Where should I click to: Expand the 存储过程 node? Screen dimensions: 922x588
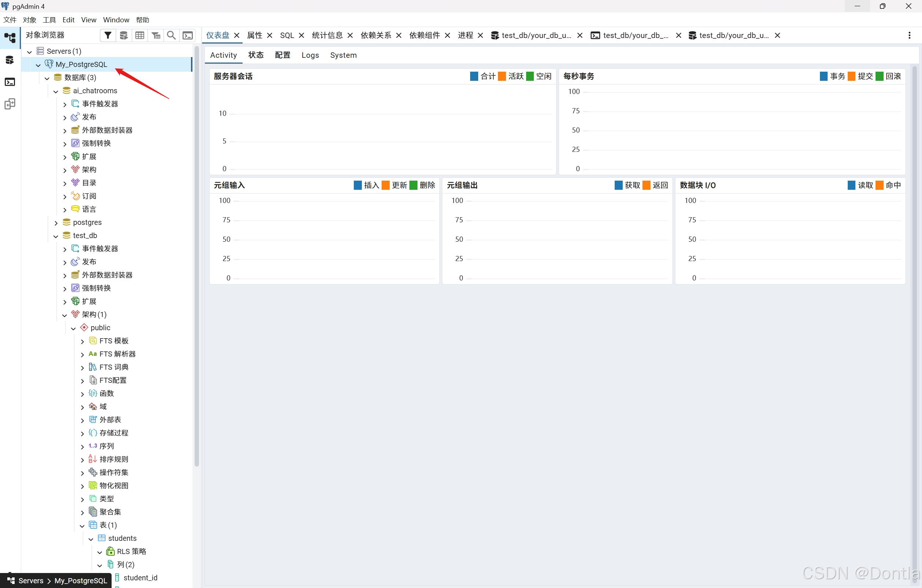click(x=82, y=433)
